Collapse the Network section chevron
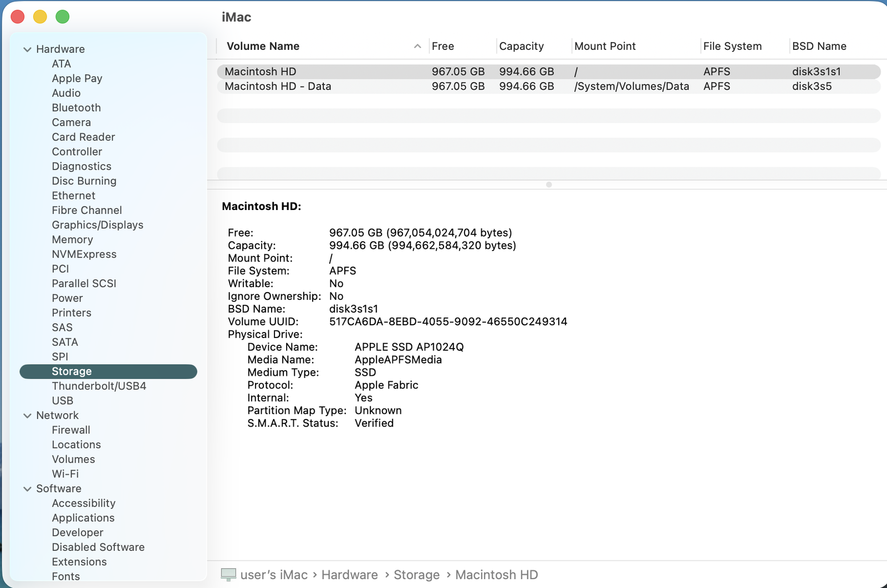This screenshot has height=588, width=887. coord(27,416)
